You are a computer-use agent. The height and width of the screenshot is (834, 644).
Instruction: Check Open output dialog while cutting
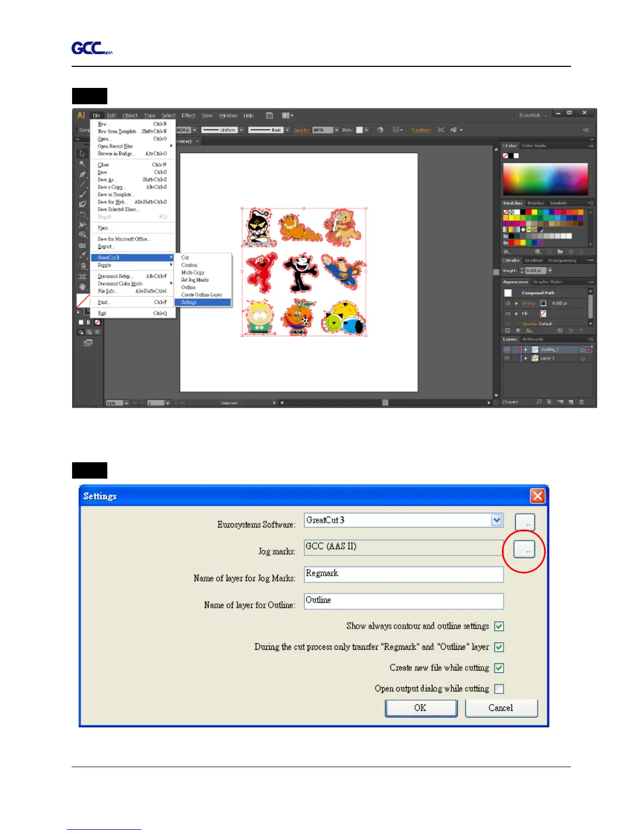click(x=499, y=689)
